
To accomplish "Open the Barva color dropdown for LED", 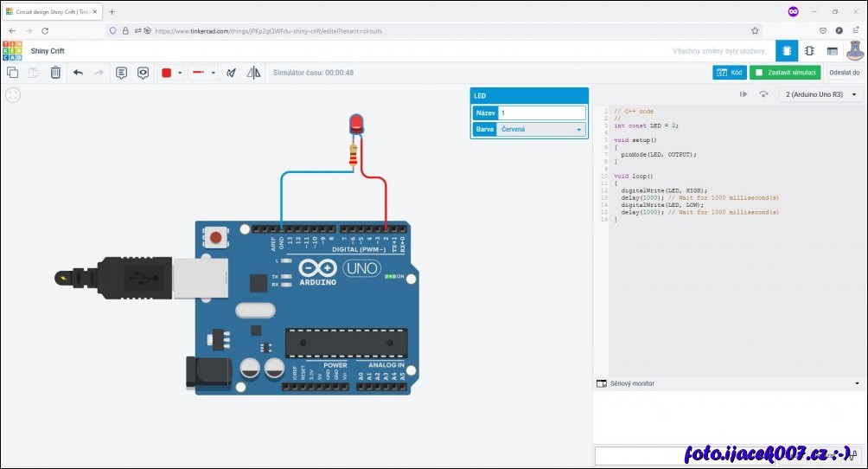I will (x=541, y=130).
